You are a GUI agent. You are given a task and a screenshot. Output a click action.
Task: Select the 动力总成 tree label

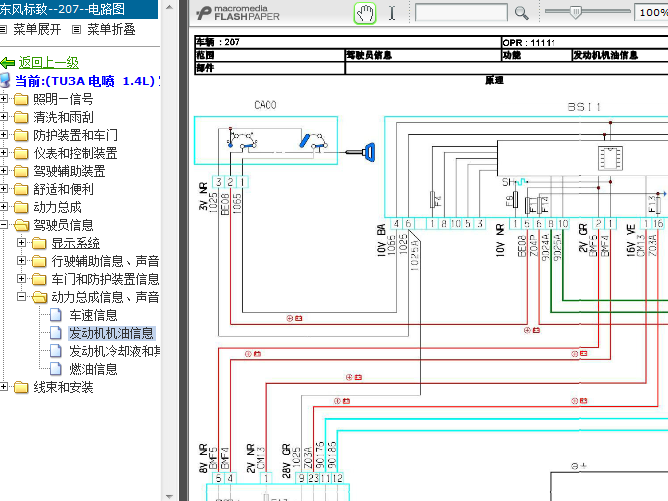click(x=57, y=207)
